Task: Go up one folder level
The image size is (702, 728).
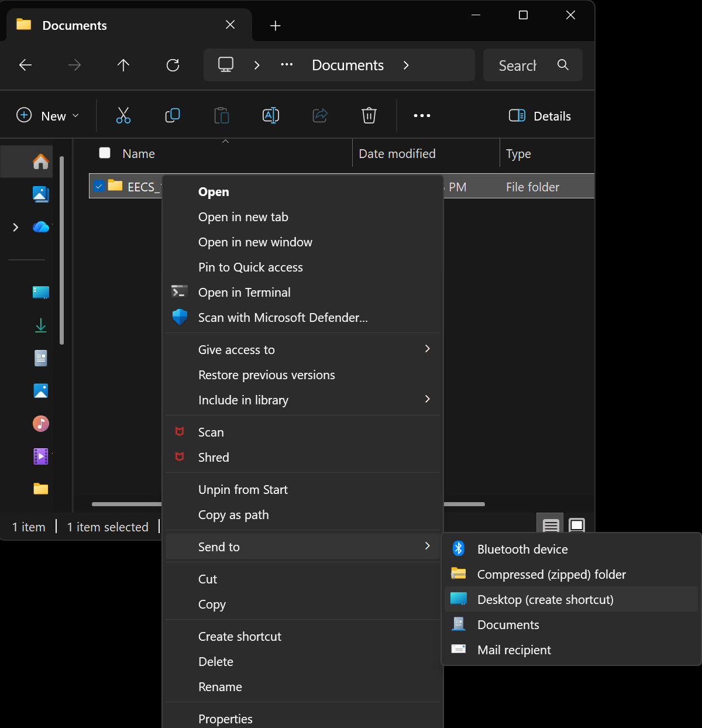Action: pyautogui.click(x=123, y=65)
